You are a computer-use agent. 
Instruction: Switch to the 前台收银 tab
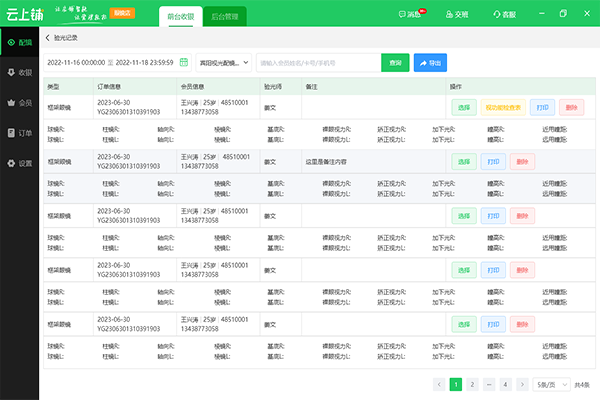(180, 17)
